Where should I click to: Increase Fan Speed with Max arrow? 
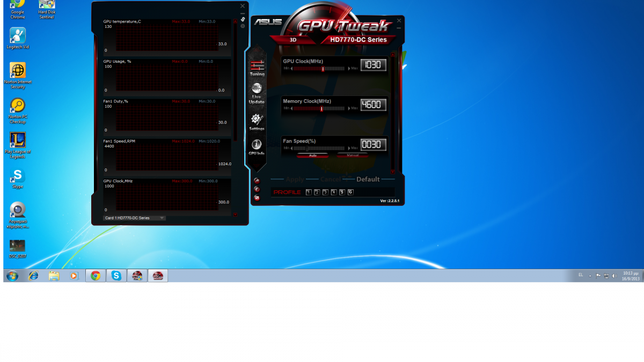(x=349, y=148)
